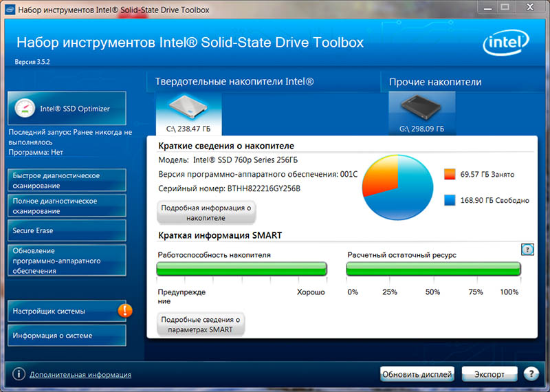Image resolution: width=550 pixels, height=392 pixels.
Task: Click the serial number BTHH822216GY256B
Action: pyautogui.click(x=264, y=189)
